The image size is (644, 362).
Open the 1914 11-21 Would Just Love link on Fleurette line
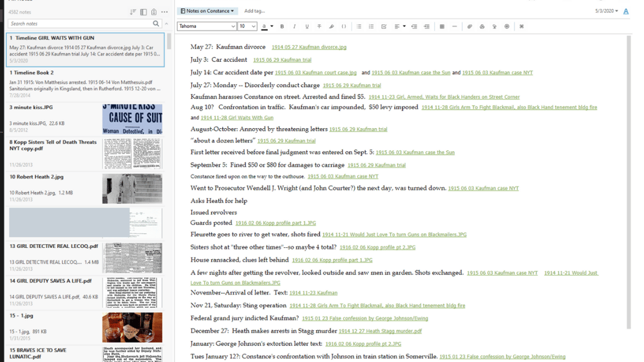(x=394, y=234)
